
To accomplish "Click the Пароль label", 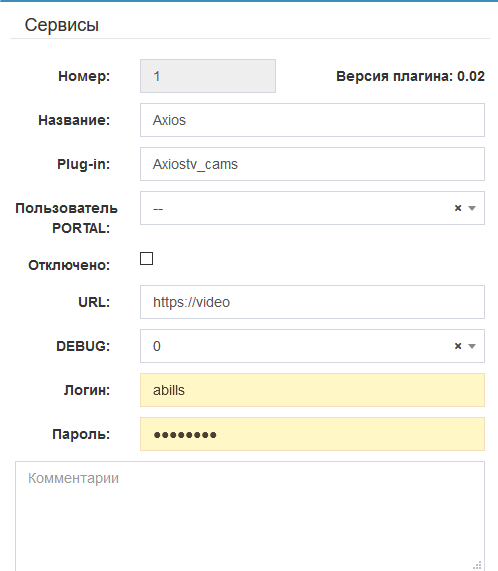I will coord(81,434).
